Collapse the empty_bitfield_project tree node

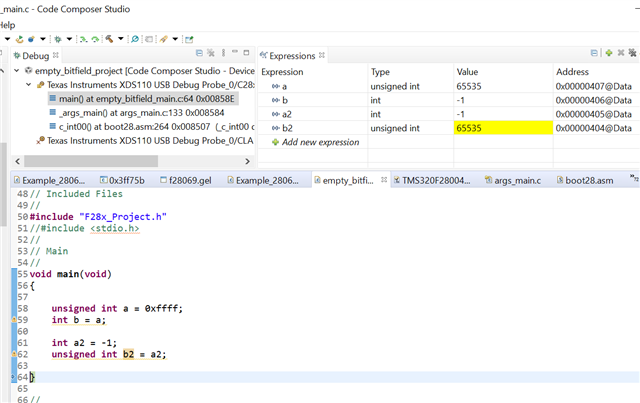[17, 71]
